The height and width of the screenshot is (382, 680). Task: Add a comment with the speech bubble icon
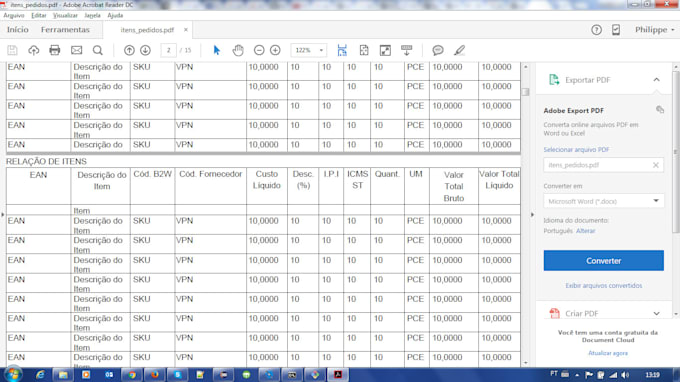click(x=438, y=50)
